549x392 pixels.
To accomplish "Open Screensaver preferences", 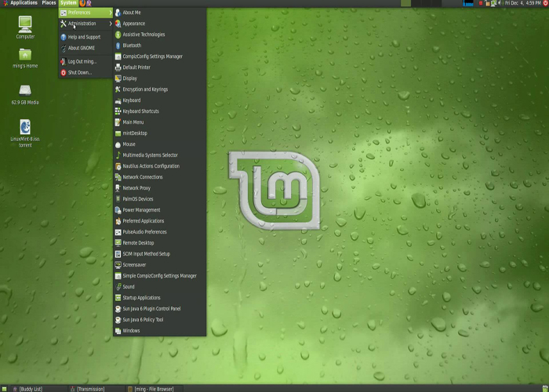I will 159,265.
